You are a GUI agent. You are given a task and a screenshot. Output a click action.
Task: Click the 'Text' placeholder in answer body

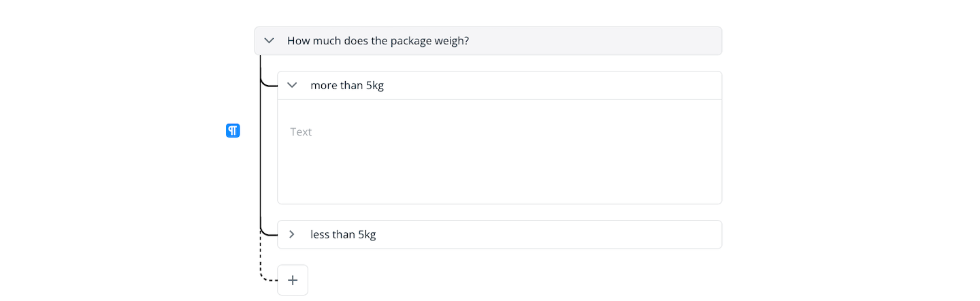301,131
